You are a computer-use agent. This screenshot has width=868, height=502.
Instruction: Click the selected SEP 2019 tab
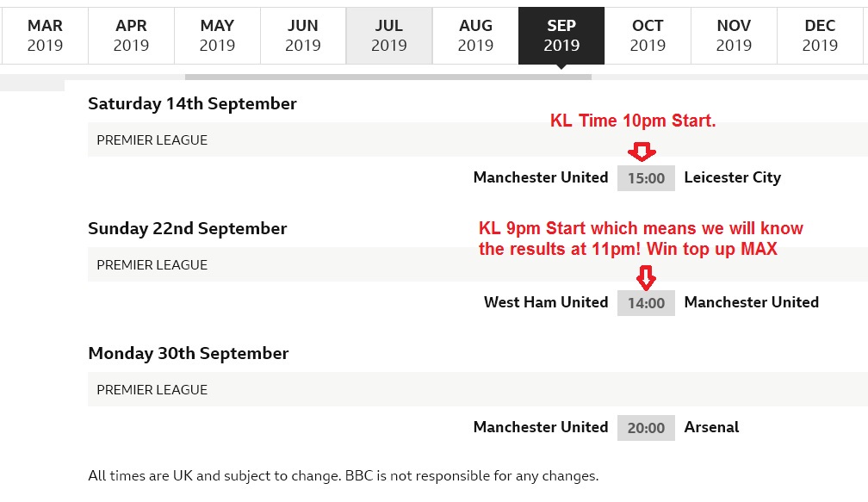click(561, 35)
